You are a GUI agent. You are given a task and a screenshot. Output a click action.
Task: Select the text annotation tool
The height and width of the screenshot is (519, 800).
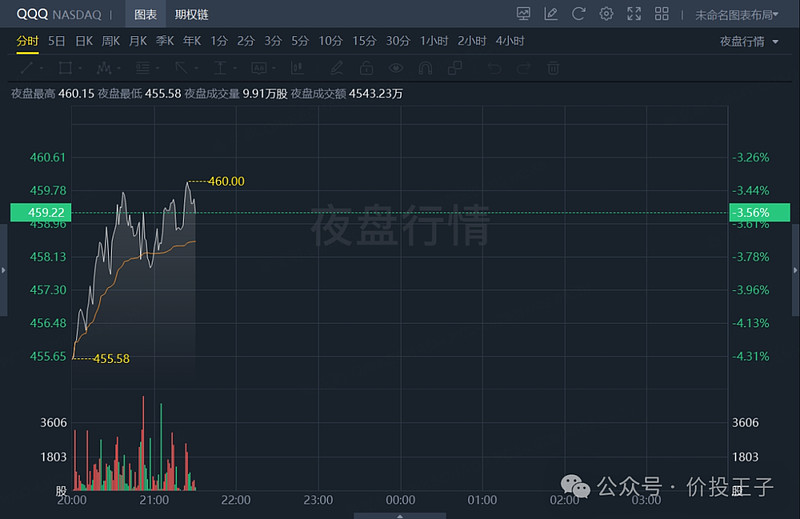tap(259, 67)
